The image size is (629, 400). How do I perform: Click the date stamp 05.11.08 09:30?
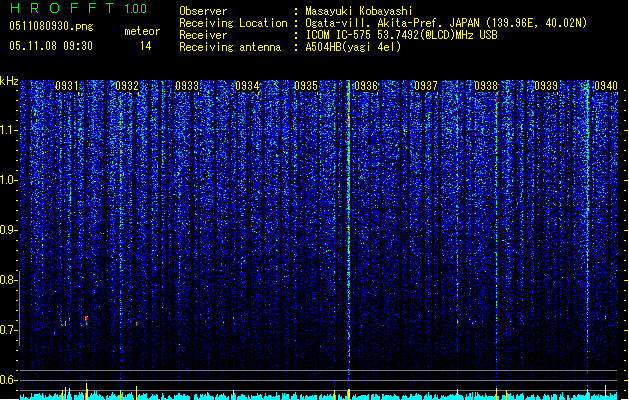click(x=51, y=46)
